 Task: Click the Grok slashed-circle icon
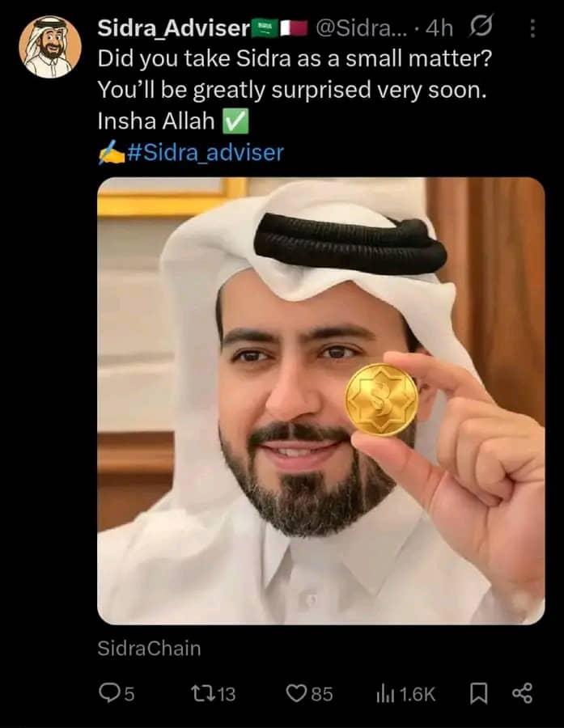pyautogui.click(x=481, y=26)
